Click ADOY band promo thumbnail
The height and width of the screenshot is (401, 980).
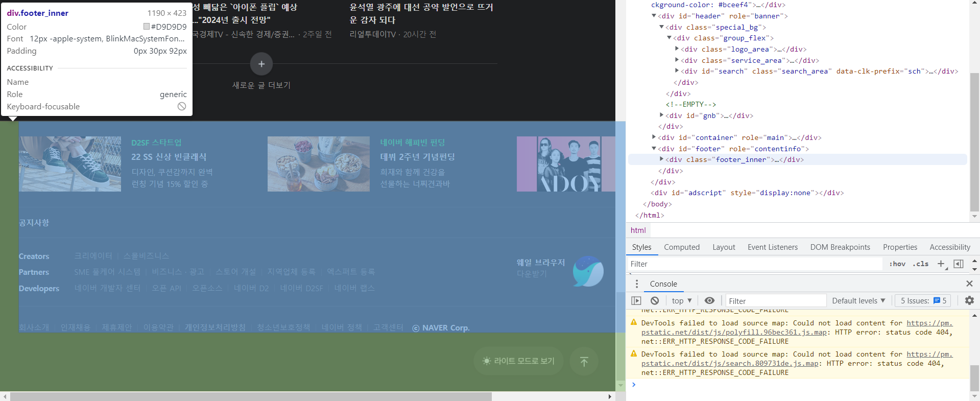coord(566,164)
